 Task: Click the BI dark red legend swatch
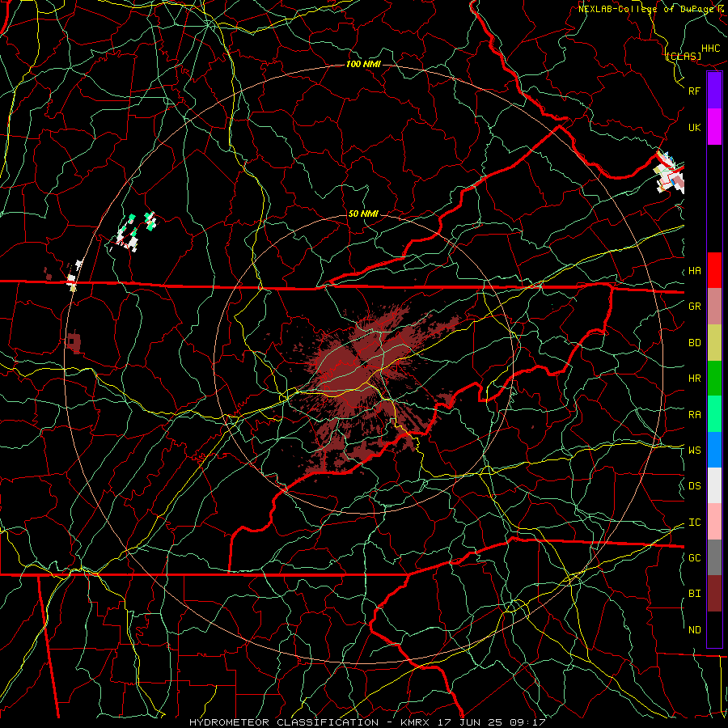(714, 594)
